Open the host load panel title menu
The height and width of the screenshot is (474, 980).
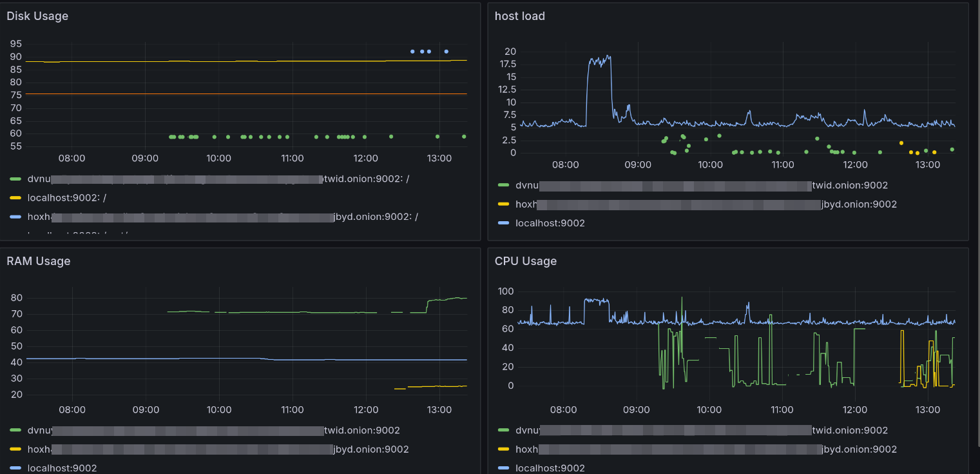[519, 16]
